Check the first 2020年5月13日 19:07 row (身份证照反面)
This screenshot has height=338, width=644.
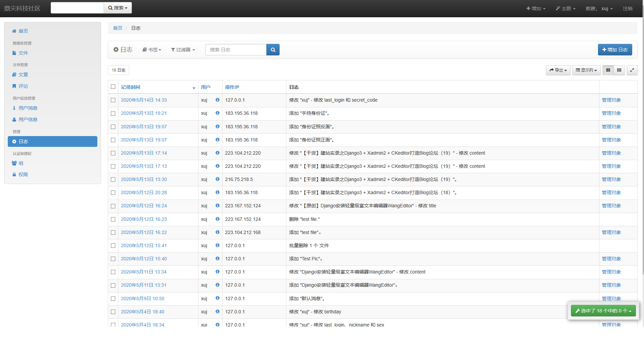click(x=113, y=127)
